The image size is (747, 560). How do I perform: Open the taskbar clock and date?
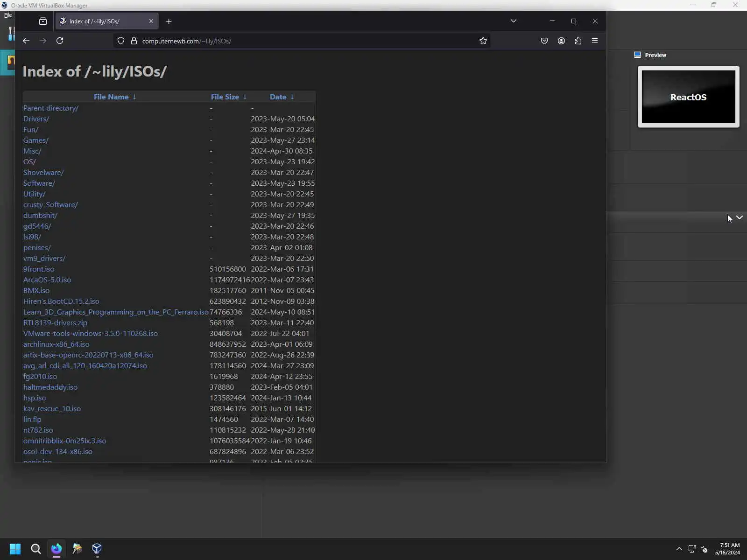click(727, 549)
